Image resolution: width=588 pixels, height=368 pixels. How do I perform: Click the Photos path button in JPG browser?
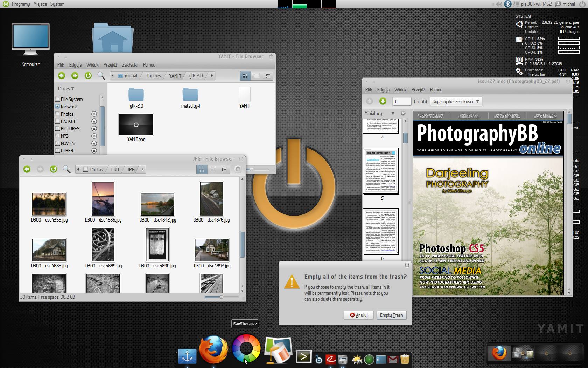pyautogui.click(x=93, y=169)
